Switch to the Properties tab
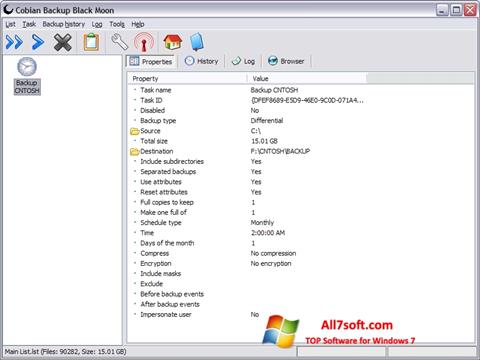This screenshot has width=480, height=360. point(151,61)
